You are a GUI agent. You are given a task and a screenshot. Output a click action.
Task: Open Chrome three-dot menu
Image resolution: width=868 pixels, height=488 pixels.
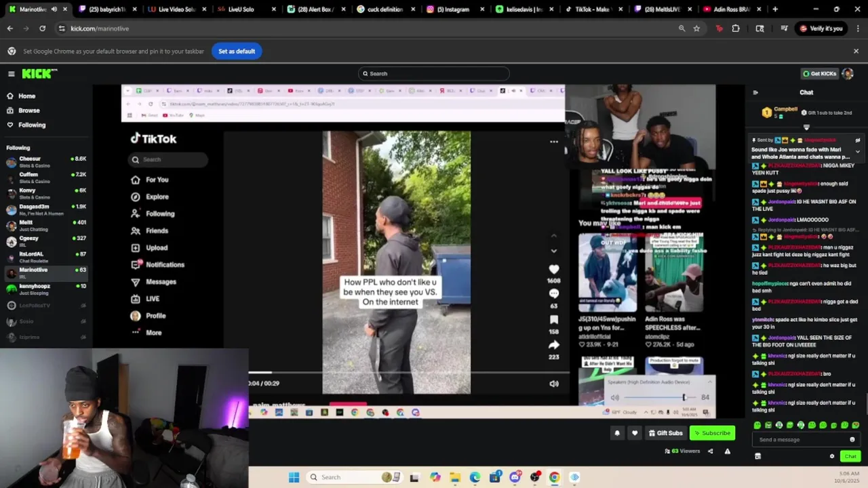pyautogui.click(x=858, y=28)
